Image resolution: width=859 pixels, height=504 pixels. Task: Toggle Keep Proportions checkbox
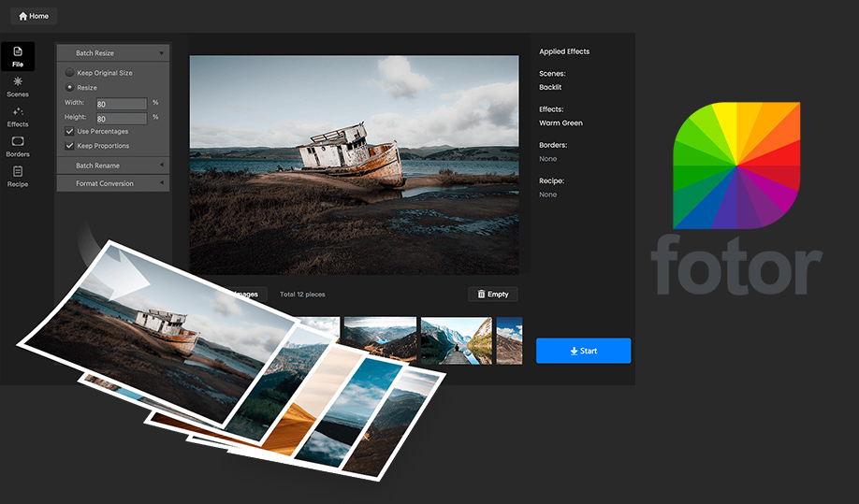pyautogui.click(x=69, y=146)
